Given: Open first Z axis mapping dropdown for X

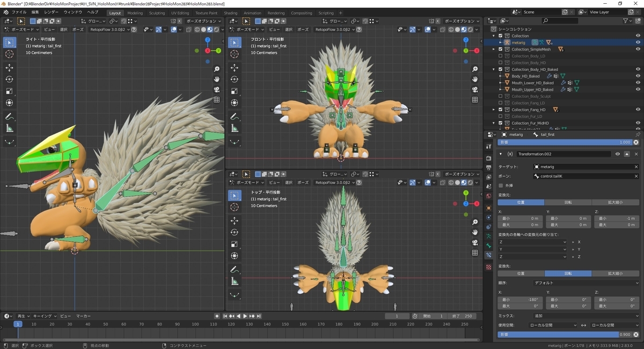Looking at the screenshot, I should (532, 242).
